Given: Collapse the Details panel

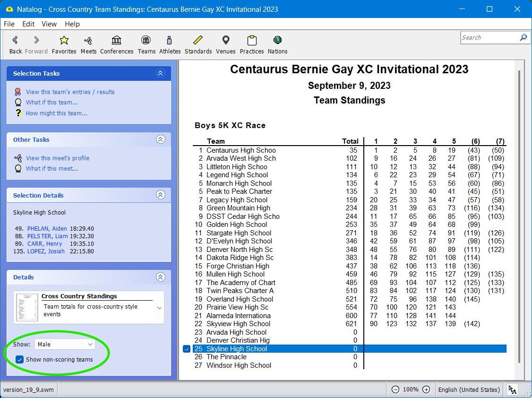Looking at the screenshot, I should 161,277.
